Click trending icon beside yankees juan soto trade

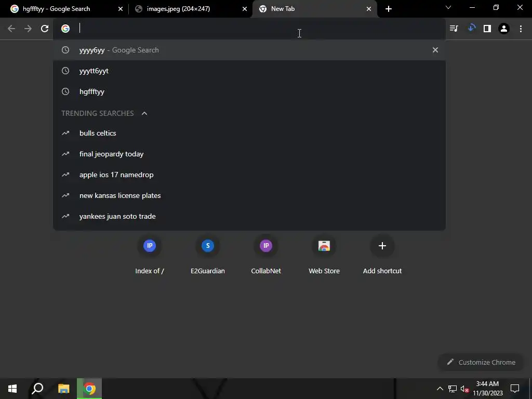[x=65, y=216]
